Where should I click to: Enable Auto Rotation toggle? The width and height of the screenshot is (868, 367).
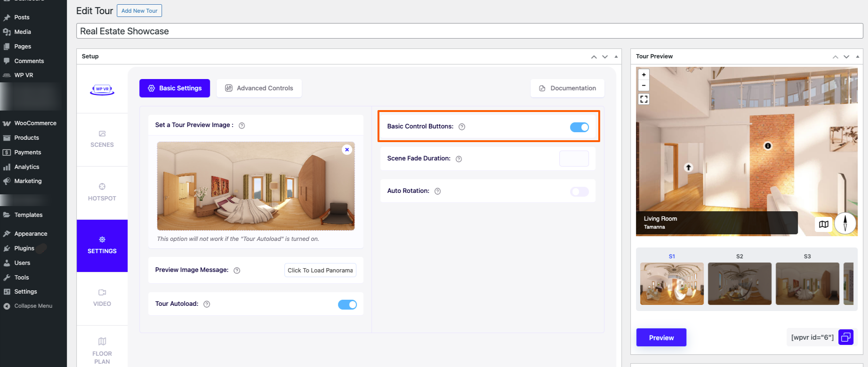pyautogui.click(x=579, y=191)
